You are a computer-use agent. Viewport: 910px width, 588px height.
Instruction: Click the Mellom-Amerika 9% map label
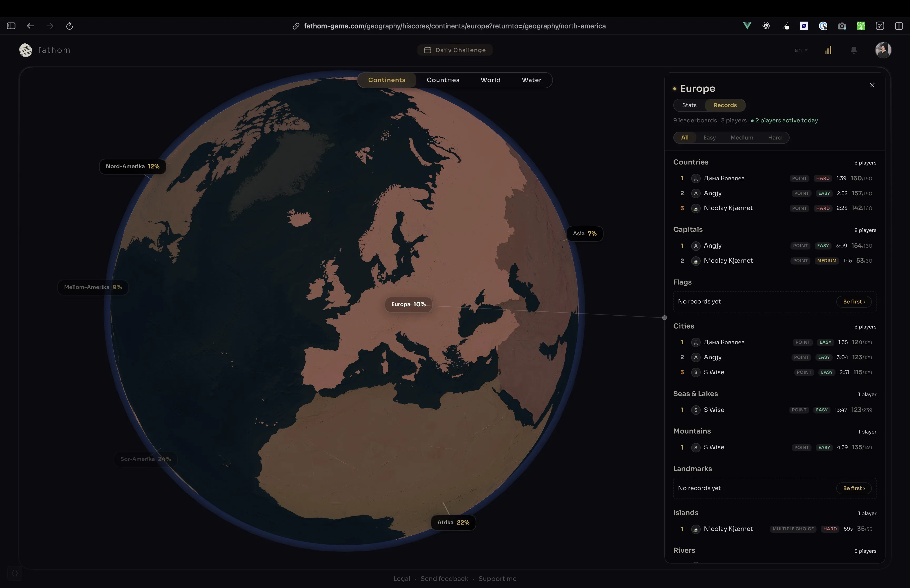pyautogui.click(x=93, y=287)
